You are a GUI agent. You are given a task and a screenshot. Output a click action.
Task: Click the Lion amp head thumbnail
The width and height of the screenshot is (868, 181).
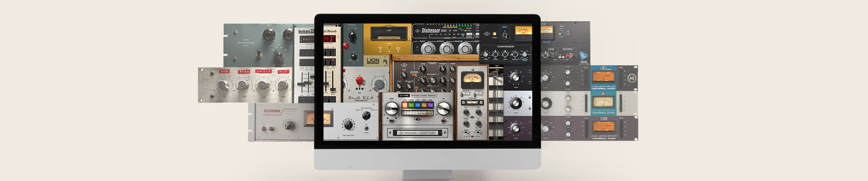click(x=388, y=33)
